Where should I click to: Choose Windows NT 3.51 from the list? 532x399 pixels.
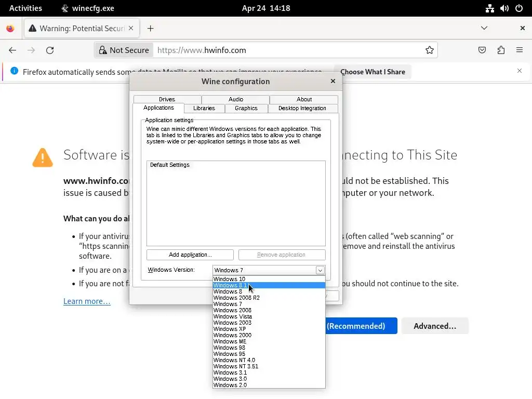269,366
